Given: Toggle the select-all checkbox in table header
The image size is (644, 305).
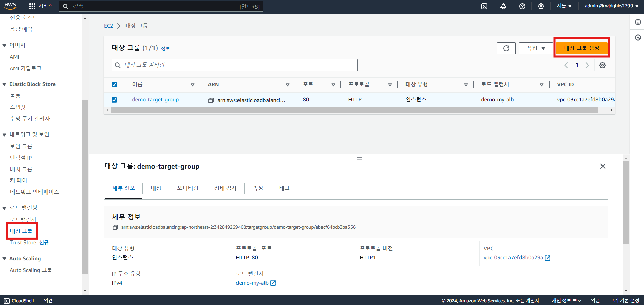Looking at the screenshot, I should [114, 85].
